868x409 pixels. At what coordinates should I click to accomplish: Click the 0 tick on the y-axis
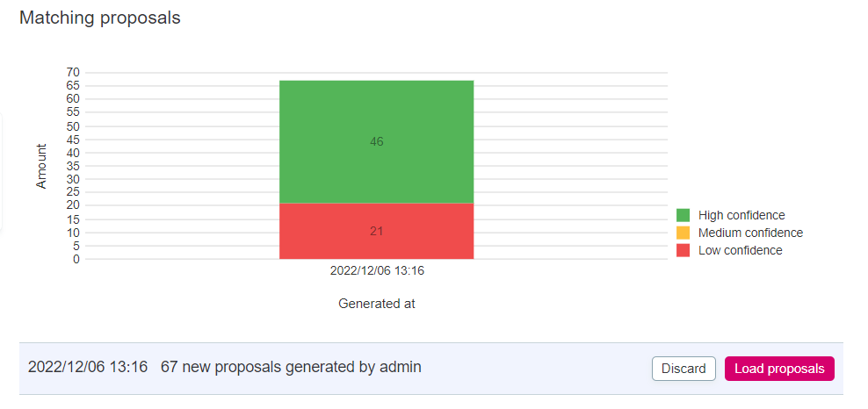76,259
